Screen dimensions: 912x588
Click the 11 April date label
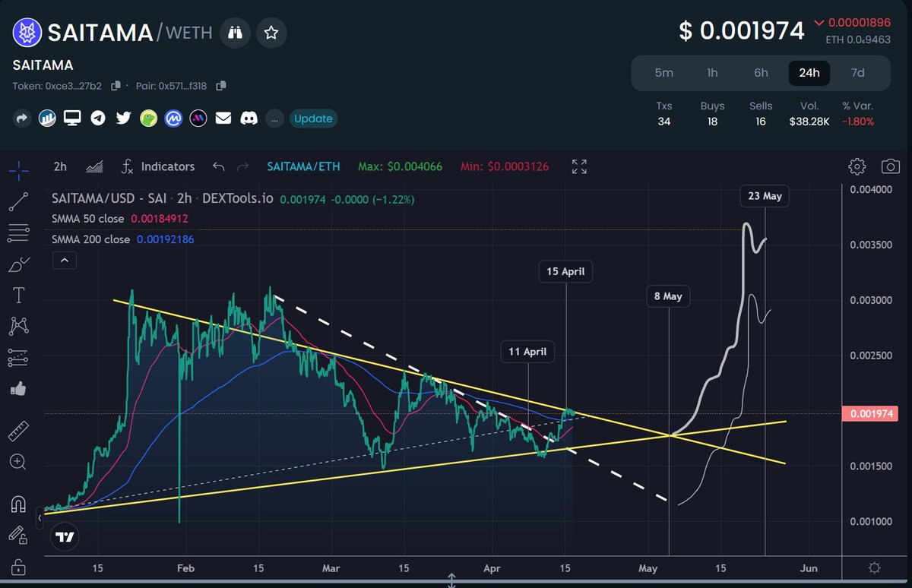pos(528,352)
